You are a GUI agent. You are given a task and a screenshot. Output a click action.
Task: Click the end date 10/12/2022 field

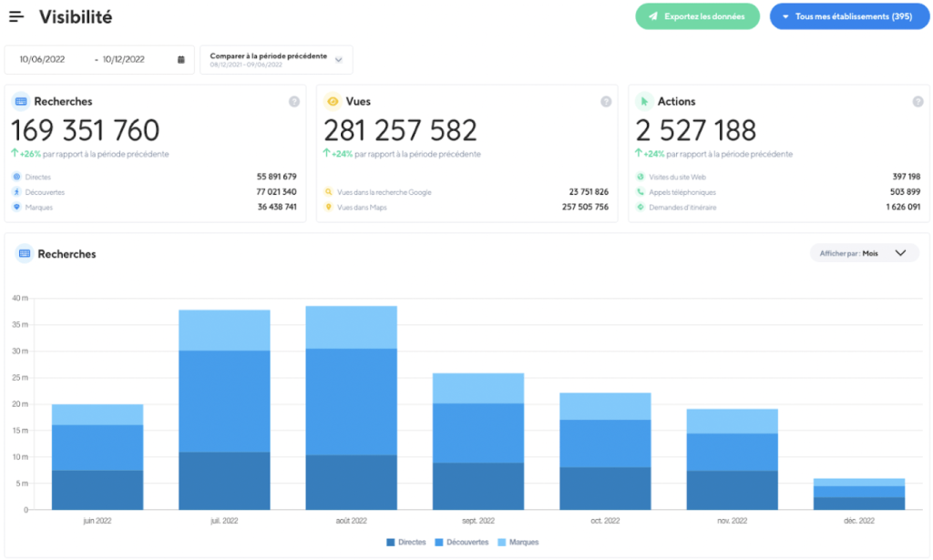124,59
